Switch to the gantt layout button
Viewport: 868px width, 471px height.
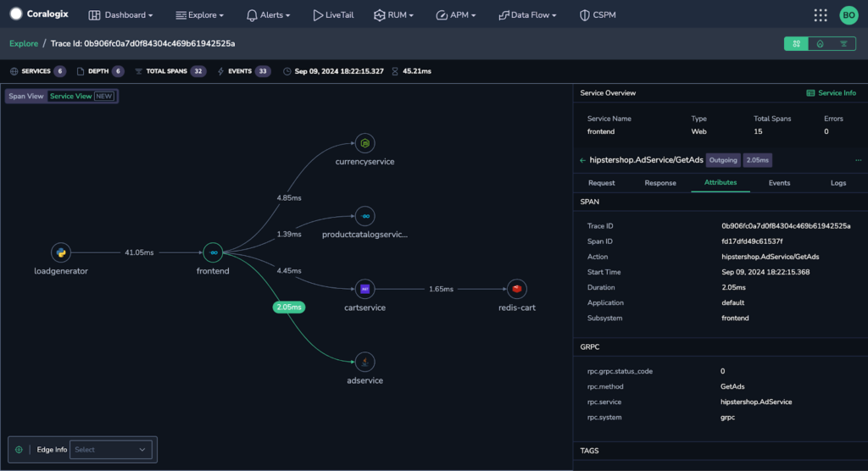[843, 44]
